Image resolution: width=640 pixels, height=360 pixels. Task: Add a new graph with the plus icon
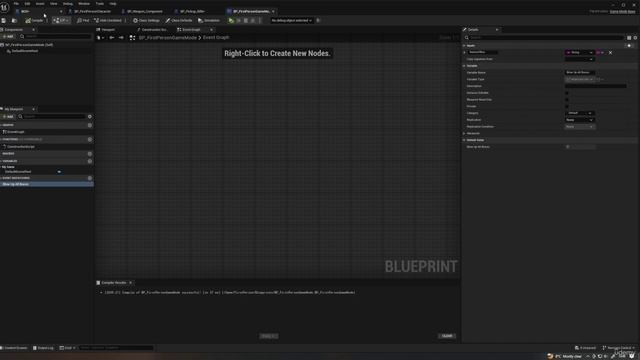click(x=90, y=125)
